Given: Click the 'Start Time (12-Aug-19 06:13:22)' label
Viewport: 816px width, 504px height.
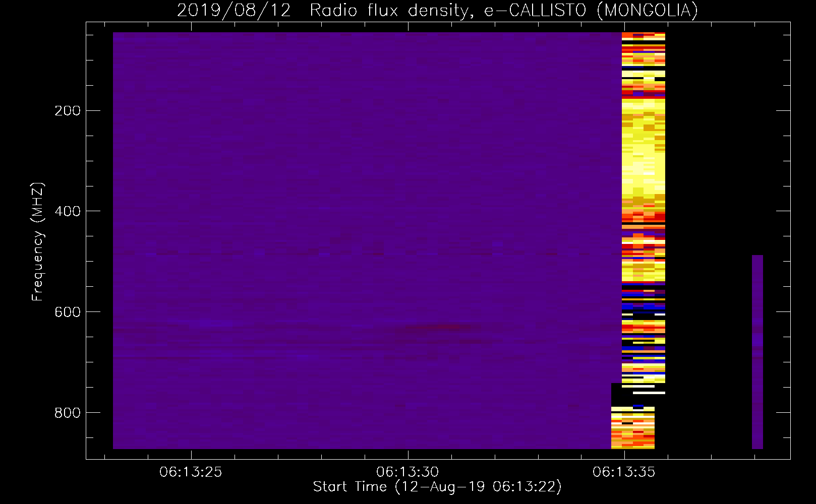Looking at the screenshot, I should click(x=437, y=486).
